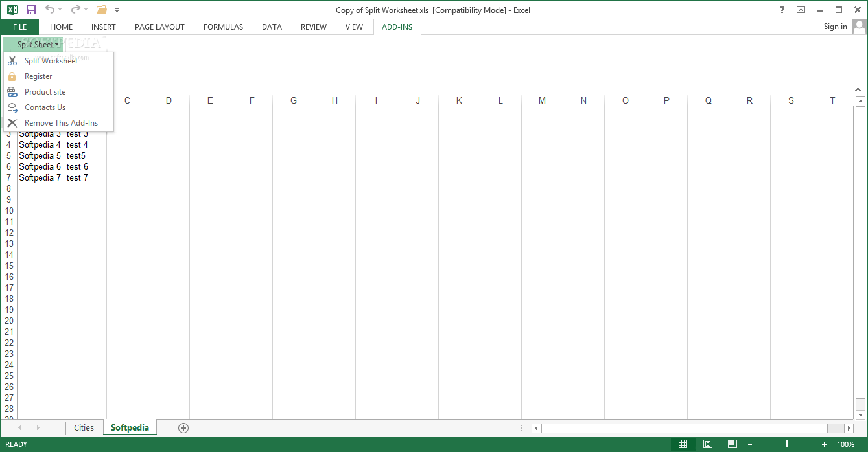The image size is (868, 452).
Task: Click the Redo arrow icon
Action: 76,10
